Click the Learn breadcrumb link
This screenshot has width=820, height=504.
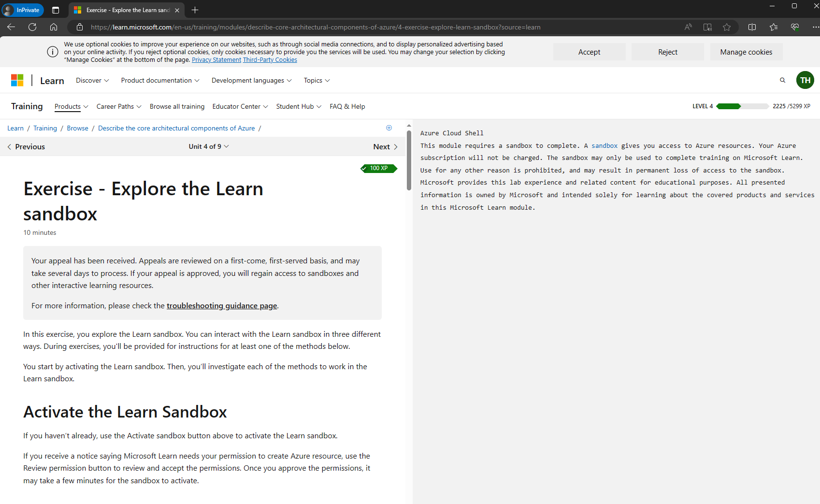click(x=15, y=128)
